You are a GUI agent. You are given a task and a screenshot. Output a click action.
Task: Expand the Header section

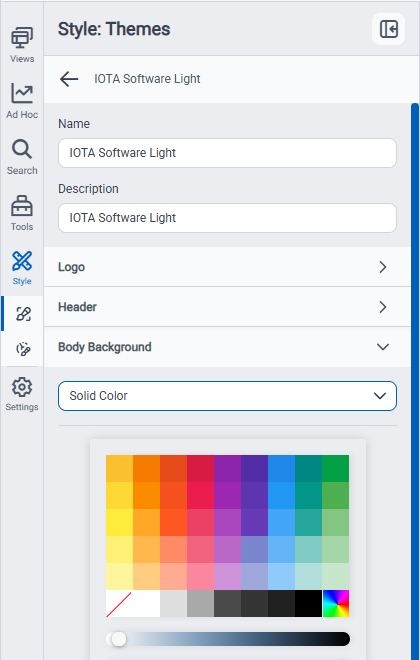(227, 307)
